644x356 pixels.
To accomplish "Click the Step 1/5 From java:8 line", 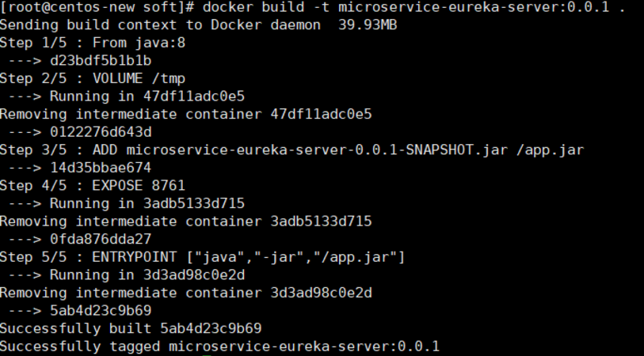I will (93, 43).
